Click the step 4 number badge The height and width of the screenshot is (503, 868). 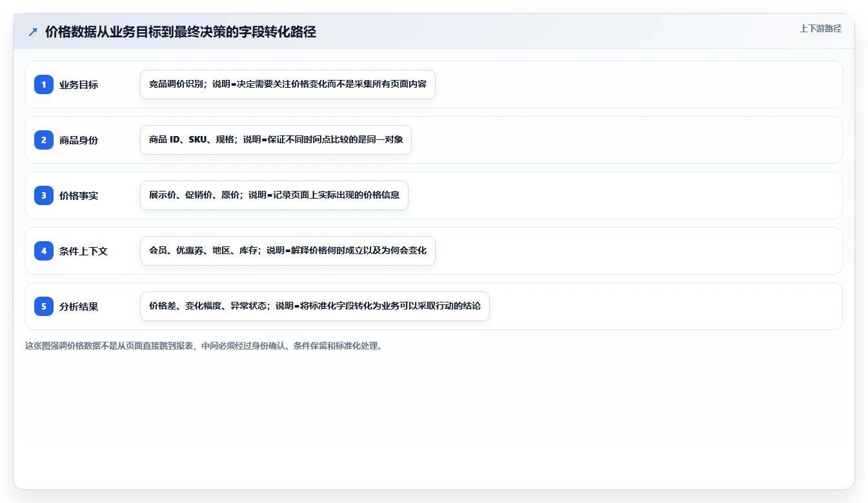pos(44,251)
